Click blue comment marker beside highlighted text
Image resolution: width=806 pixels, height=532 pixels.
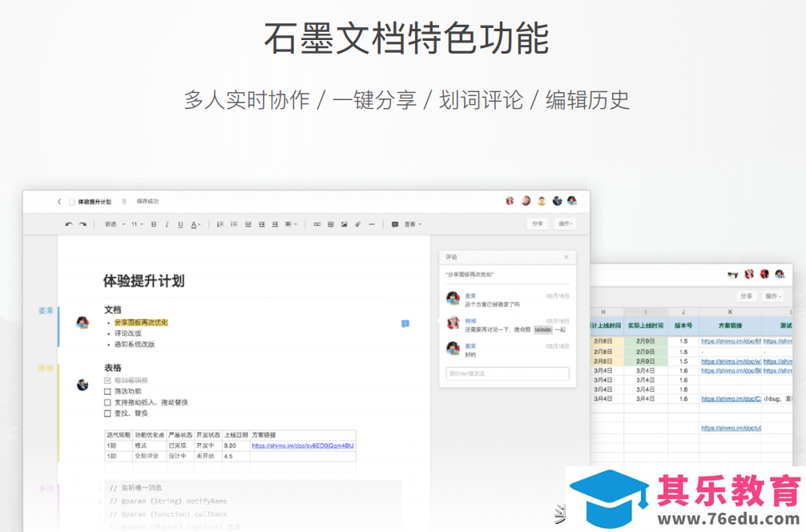(x=405, y=324)
